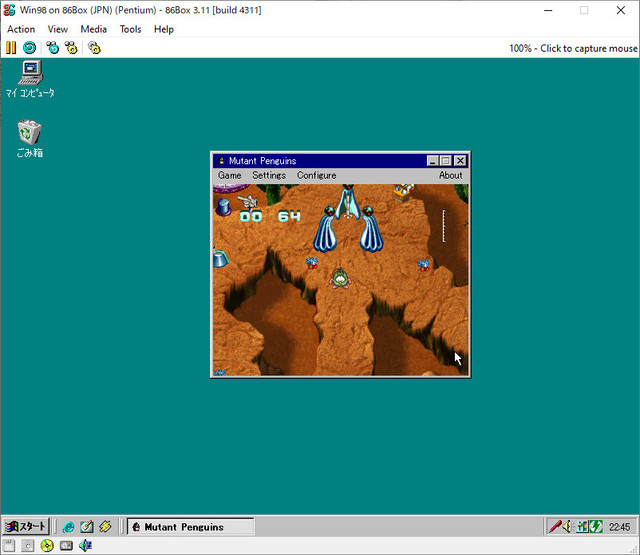Click the speaker volume tray icon
Screen dimensions: 640x555
point(567,527)
